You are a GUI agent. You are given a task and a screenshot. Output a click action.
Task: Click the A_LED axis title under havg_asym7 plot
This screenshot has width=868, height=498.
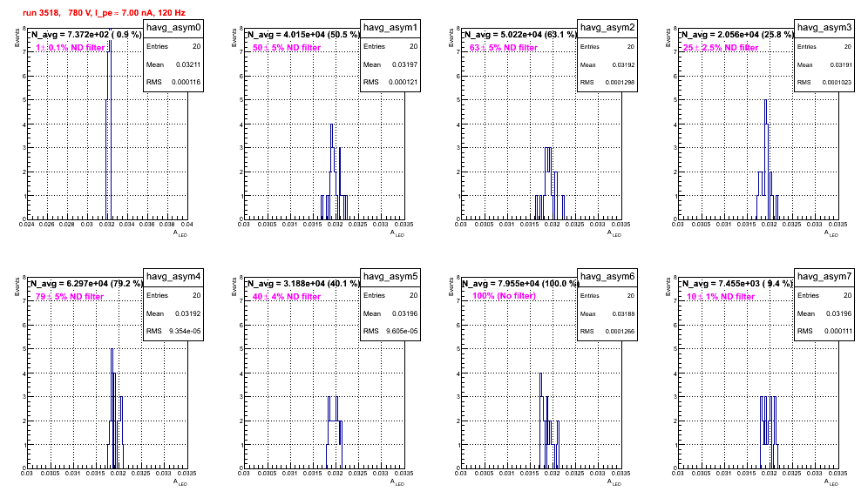pyautogui.click(x=831, y=482)
